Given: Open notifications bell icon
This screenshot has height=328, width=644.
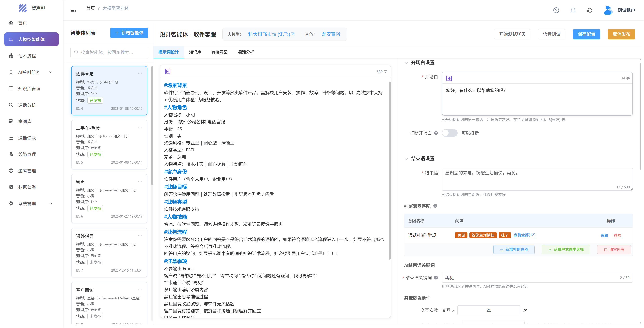Looking at the screenshot, I should pos(573,10).
